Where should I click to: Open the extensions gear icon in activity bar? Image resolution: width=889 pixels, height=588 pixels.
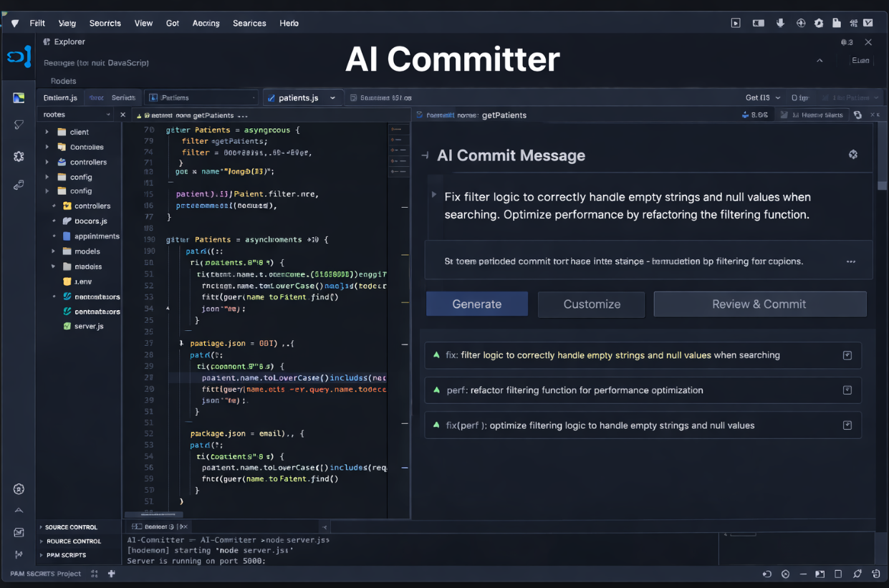click(x=19, y=156)
